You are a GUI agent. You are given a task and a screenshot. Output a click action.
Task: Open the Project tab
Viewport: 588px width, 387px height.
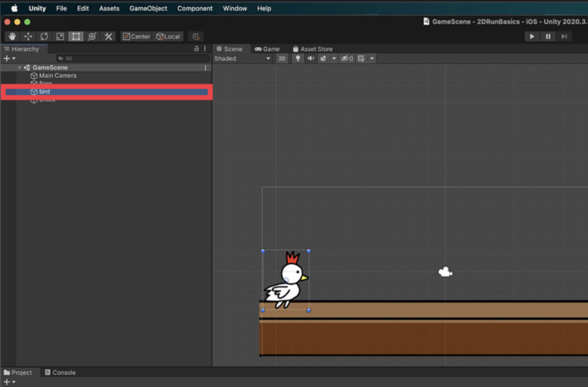[18, 372]
